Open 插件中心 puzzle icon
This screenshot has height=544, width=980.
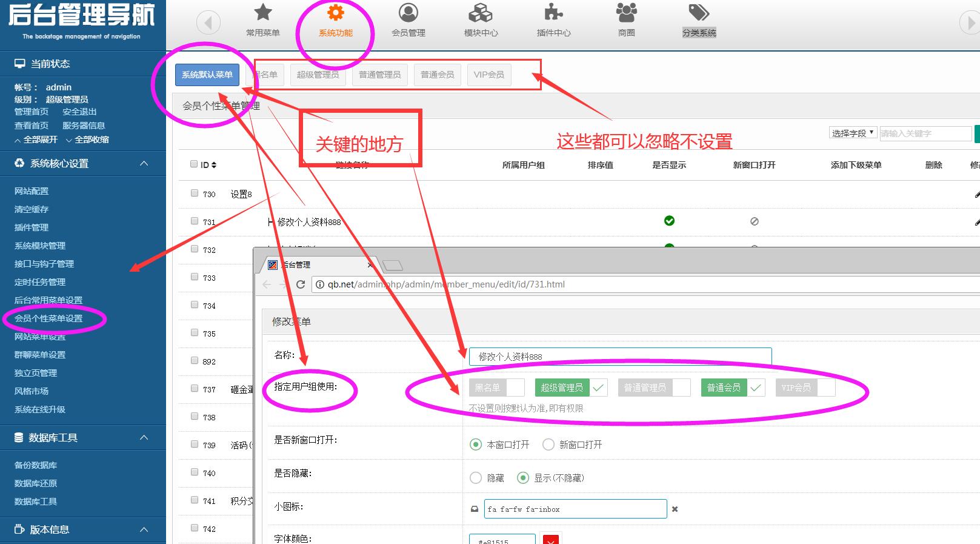click(x=553, y=13)
